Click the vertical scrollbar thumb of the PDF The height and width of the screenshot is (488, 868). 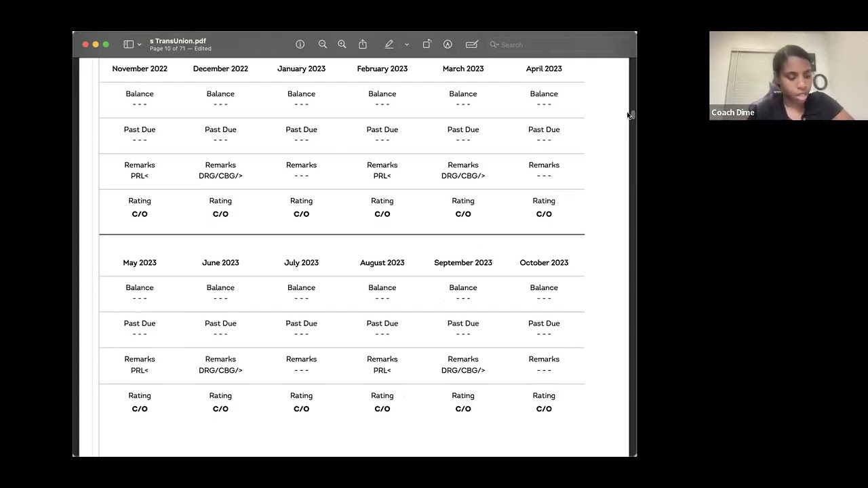click(x=632, y=114)
